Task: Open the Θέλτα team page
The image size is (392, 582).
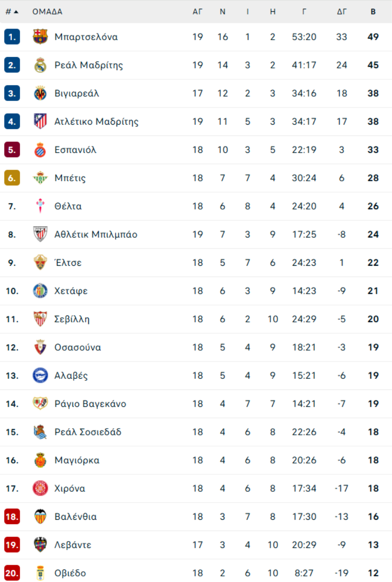Action: point(68,206)
